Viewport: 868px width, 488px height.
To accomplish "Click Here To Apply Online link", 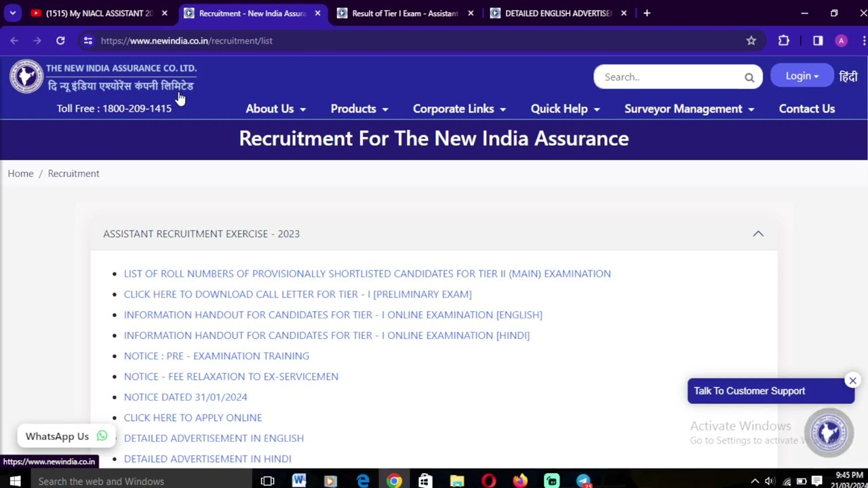I will coord(193,418).
